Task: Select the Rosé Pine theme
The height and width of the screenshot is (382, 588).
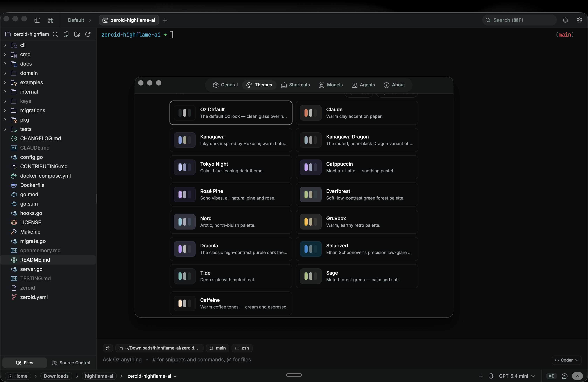Action: [x=231, y=195]
